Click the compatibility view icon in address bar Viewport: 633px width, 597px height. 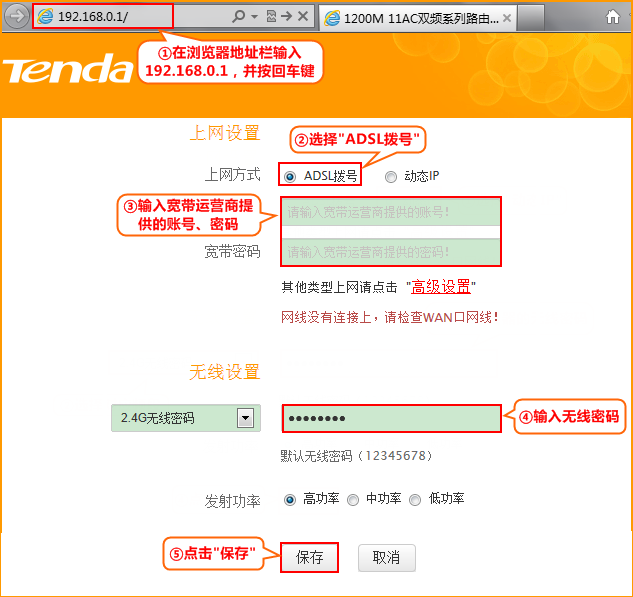coord(271,17)
